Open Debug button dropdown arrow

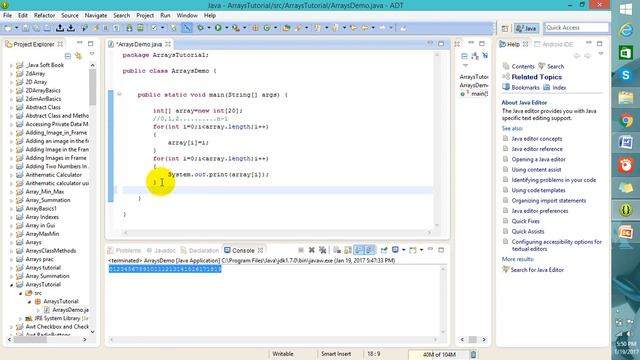tap(209, 28)
